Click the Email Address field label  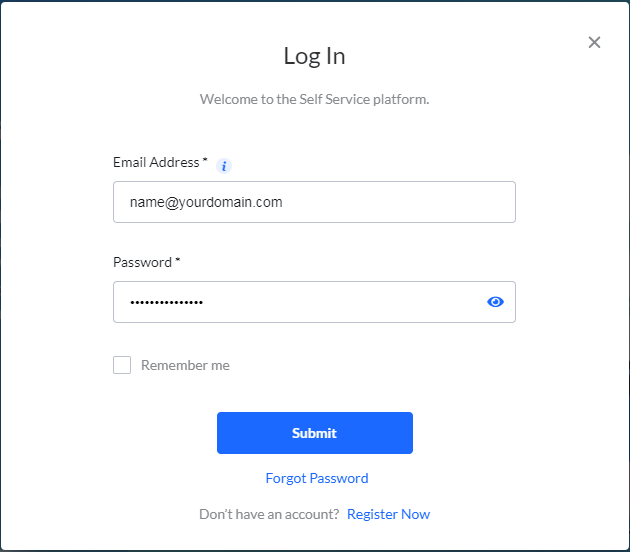pyautogui.click(x=156, y=162)
